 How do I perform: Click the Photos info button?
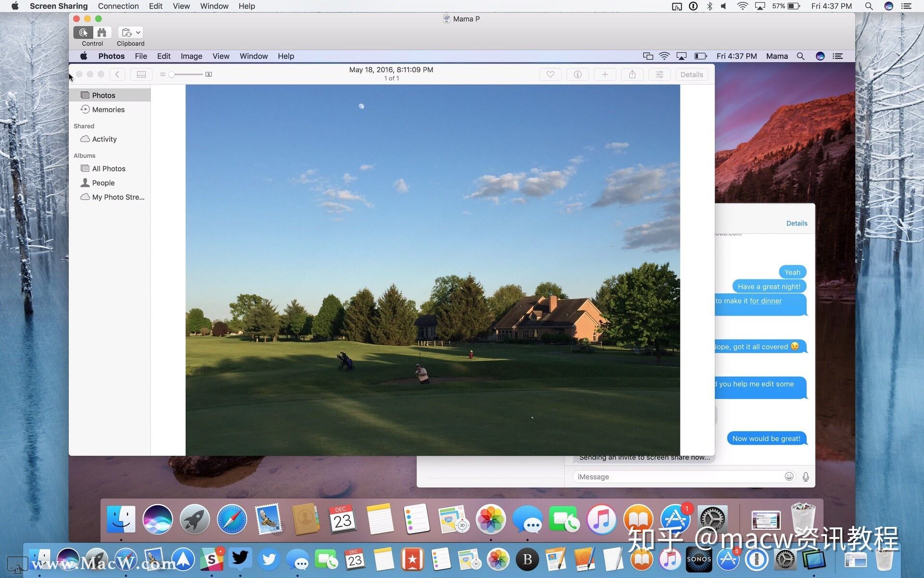coord(577,74)
